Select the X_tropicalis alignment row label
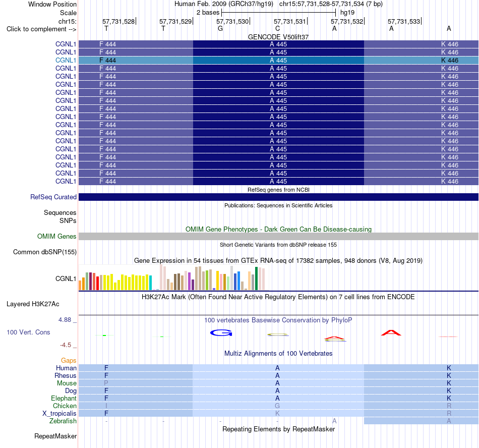This screenshot has height=448, width=479. click(59, 414)
